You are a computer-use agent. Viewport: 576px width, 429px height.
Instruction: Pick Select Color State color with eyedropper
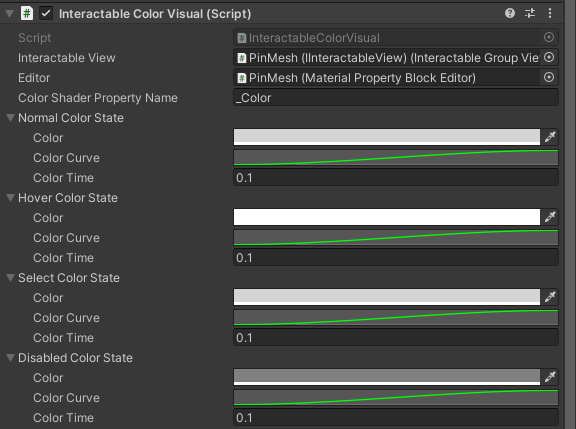550,297
